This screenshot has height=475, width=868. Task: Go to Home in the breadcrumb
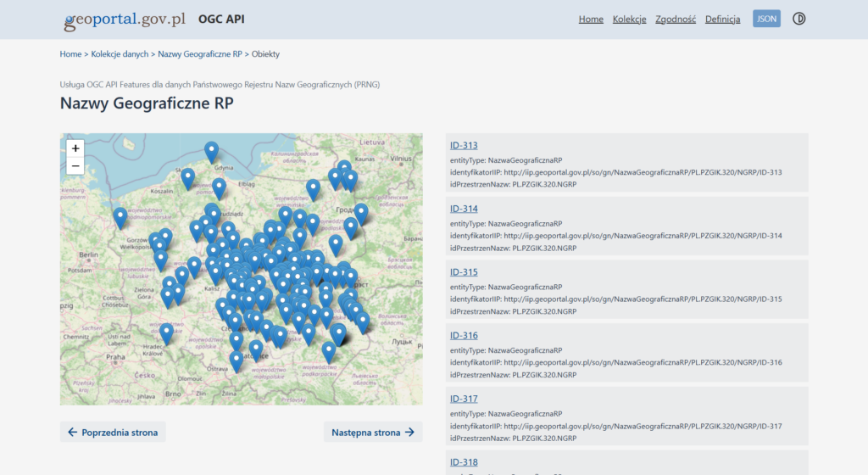pyautogui.click(x=70, y=54)
